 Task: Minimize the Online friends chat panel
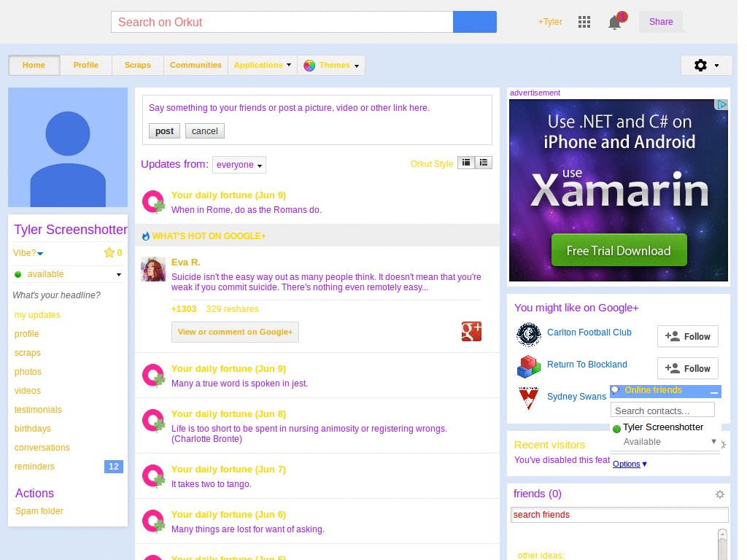pyautogui.click(x=713, y=392)
